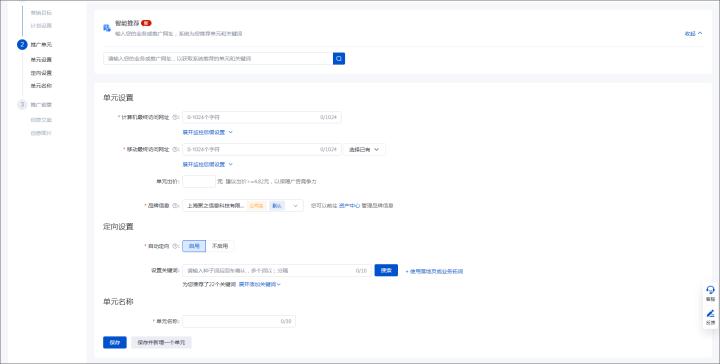Click the 智能推荐 smart recommendation icon
The width and height of the screenshot is (720, 364).
(x=107, y=28)
